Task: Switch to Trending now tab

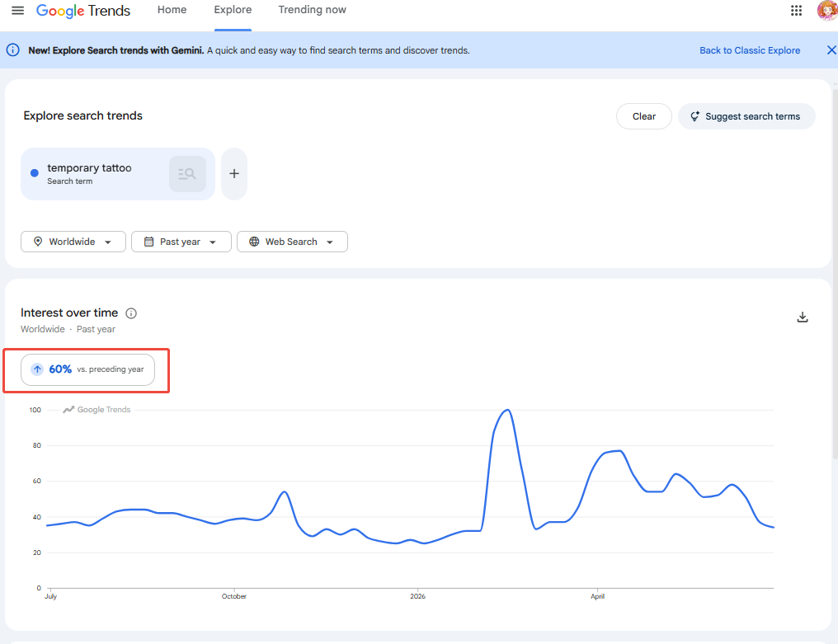Action: [x=312, y=10]
